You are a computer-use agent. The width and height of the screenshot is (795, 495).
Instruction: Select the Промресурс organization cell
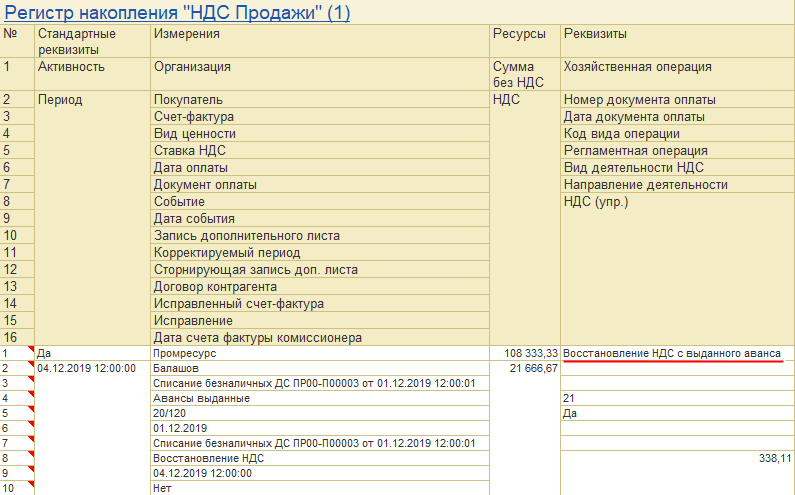point(320,353)
